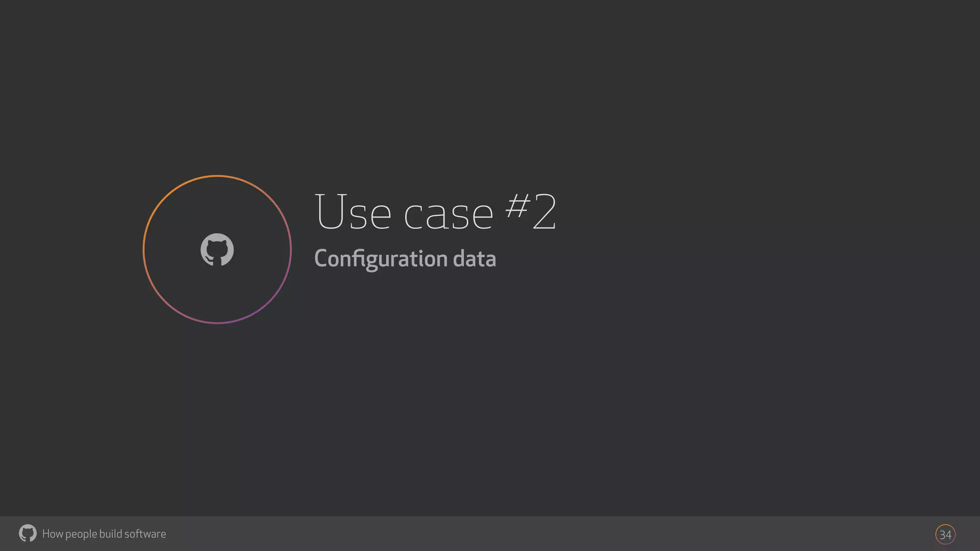Image resolution: width=980 pixels, height=551 pixels.
Task: Click the word 'software' in the footer
Action: 145,534
